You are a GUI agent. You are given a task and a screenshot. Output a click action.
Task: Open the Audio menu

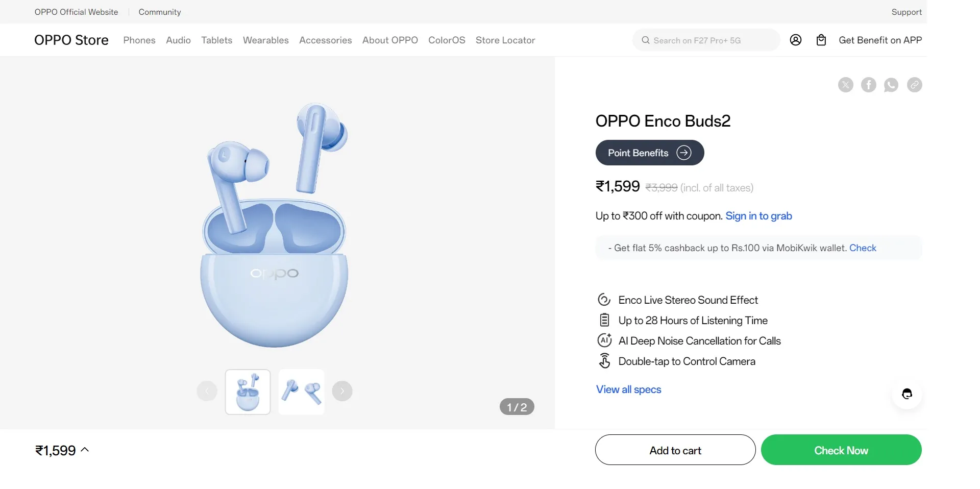click(178, 40)
